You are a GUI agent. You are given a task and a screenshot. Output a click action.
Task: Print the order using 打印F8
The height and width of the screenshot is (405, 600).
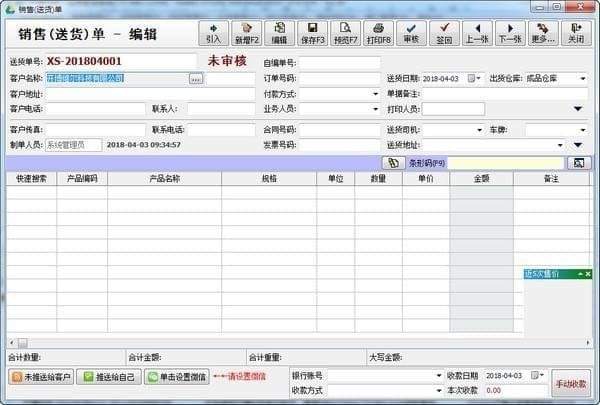(378, 33)
